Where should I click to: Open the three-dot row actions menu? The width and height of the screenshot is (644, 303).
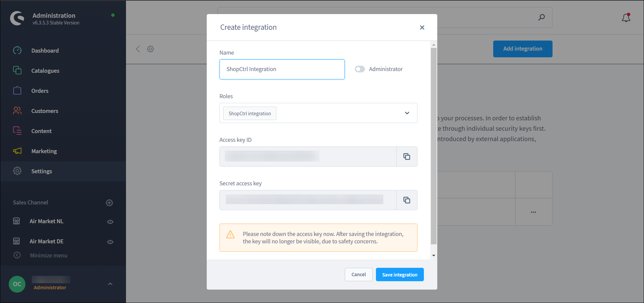tap(533, 212)
